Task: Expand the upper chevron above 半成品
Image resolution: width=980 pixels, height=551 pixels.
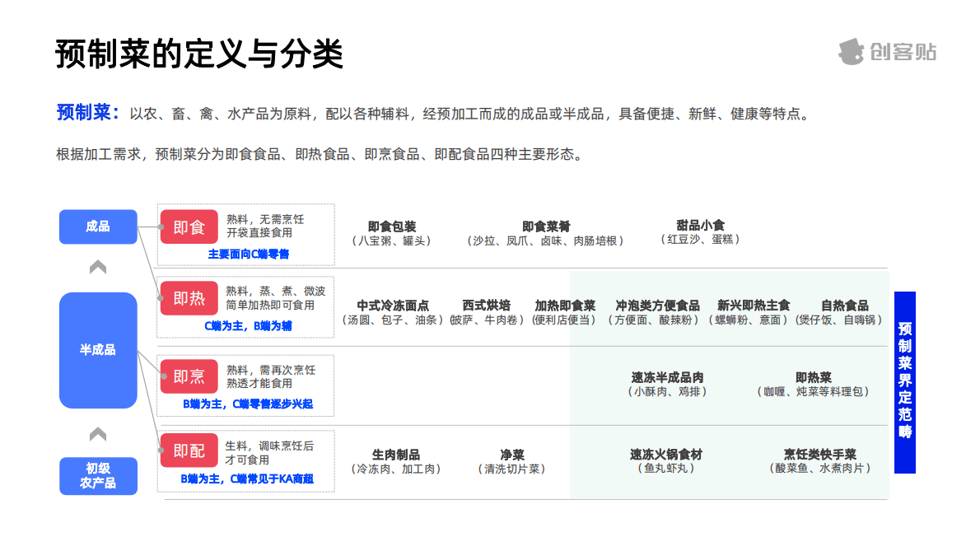Action: pyautogui.click(x=98, y=265)
